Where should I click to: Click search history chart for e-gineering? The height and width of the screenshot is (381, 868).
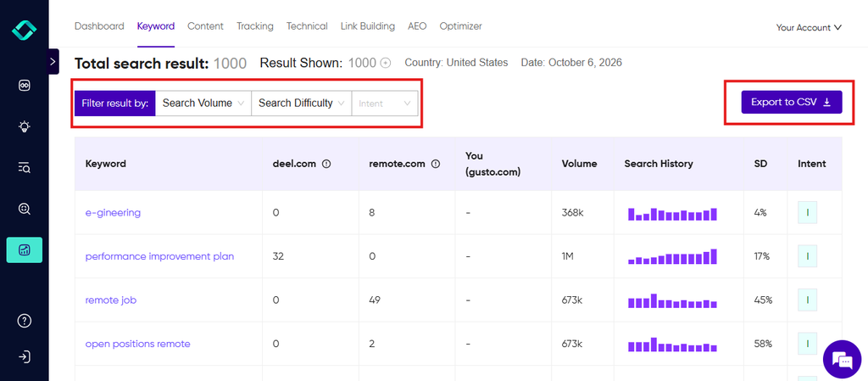tap(672, 214)
